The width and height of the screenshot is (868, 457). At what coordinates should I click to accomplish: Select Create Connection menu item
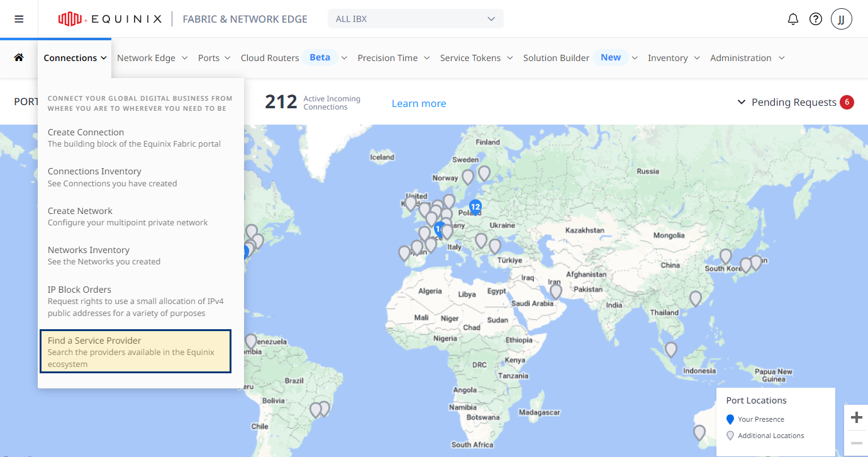tap(135, 138)
